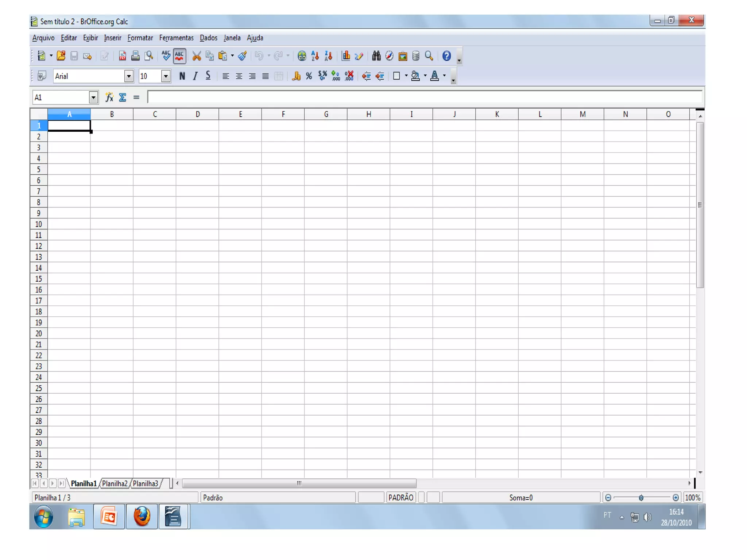Click the Sum sigma icon
This screenshot has height=560, width=747.
tap(123, 97)
